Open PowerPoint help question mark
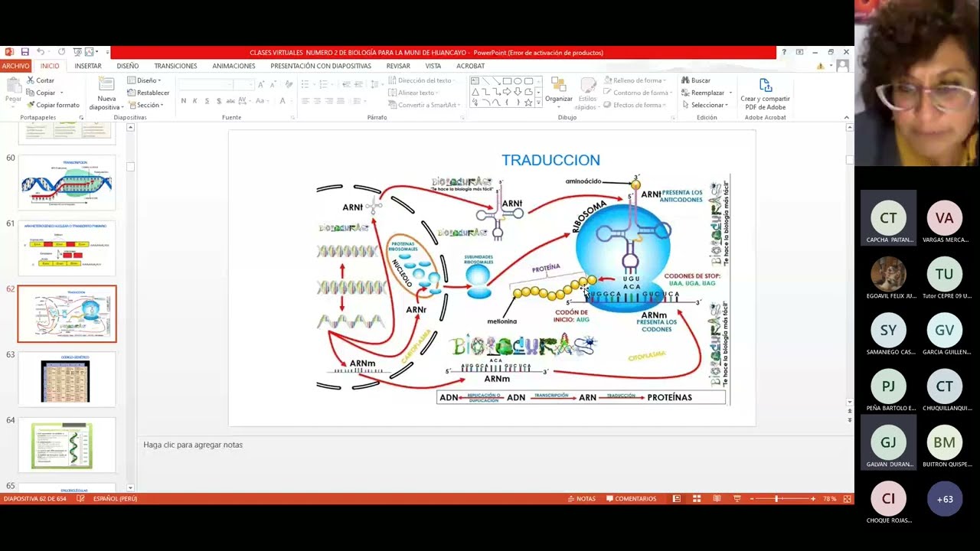This screenshot has width=980, height=551. click(784, 52)
